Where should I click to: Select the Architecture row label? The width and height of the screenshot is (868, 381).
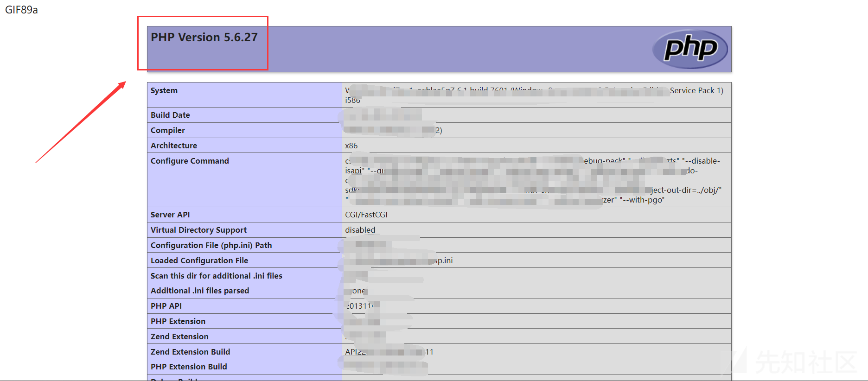[174, 146]
